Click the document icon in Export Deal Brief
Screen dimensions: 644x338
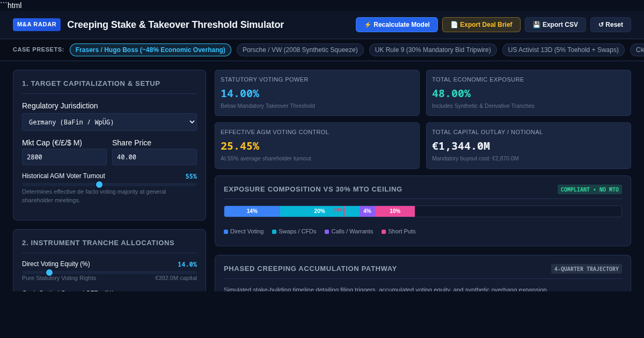pyautogui.click(x=454, y=25)
